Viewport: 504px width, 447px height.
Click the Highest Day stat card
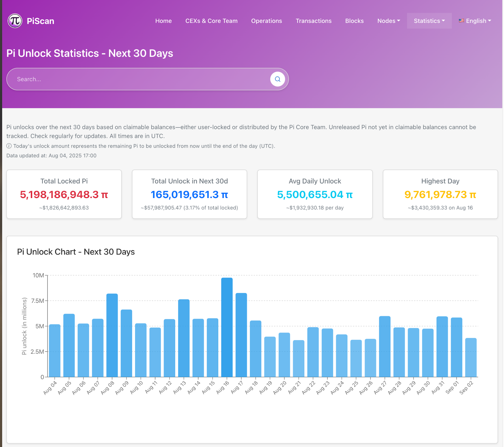[440, 194]
